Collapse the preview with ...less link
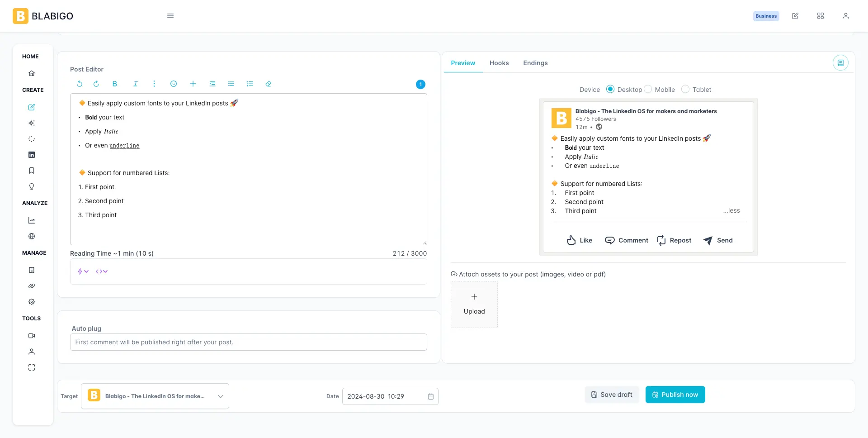 tap(731, 211)
